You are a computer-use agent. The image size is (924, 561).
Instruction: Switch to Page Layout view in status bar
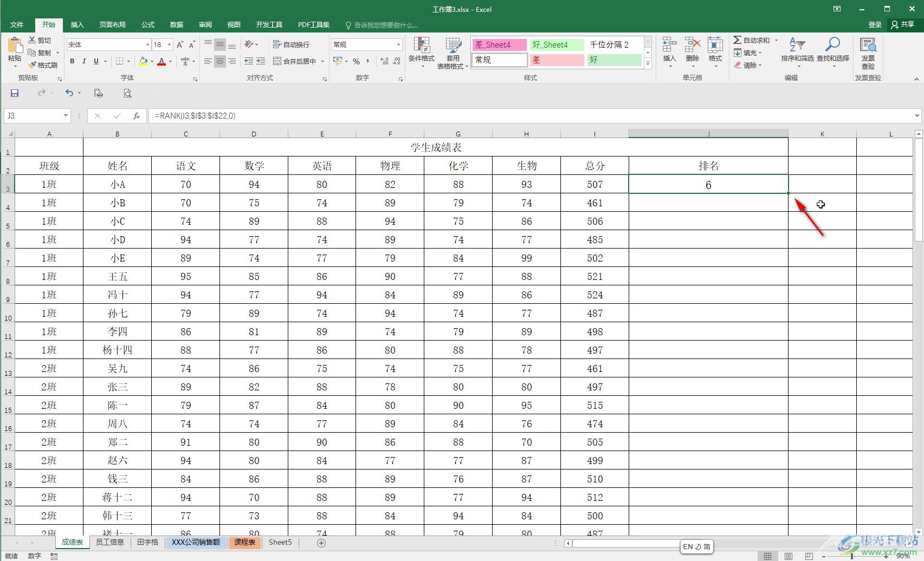[789, 556]
